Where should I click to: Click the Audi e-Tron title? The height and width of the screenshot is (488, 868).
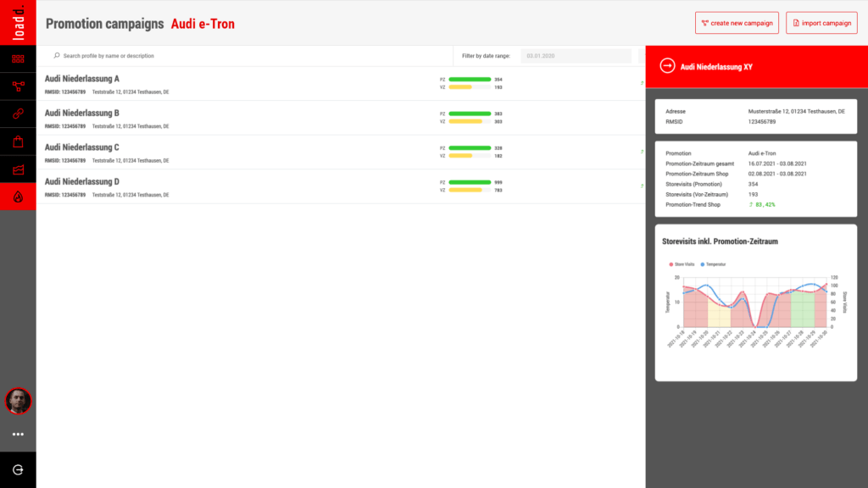(x=203, y=24)
